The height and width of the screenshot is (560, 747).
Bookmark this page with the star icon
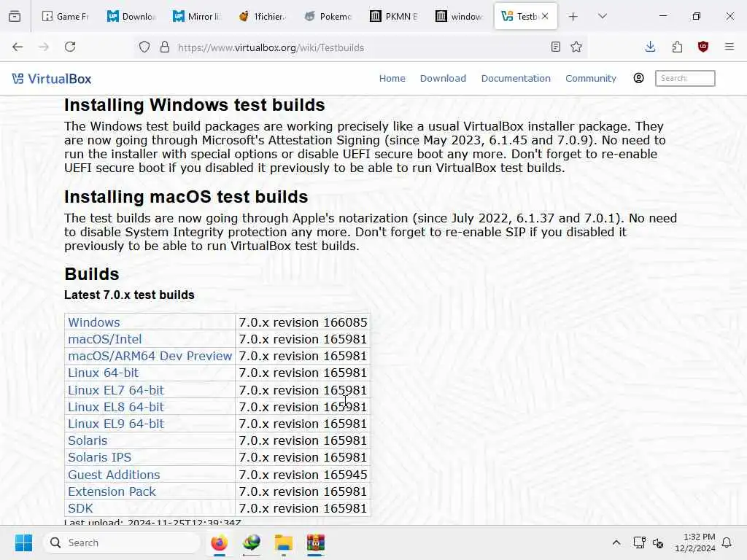576,47
